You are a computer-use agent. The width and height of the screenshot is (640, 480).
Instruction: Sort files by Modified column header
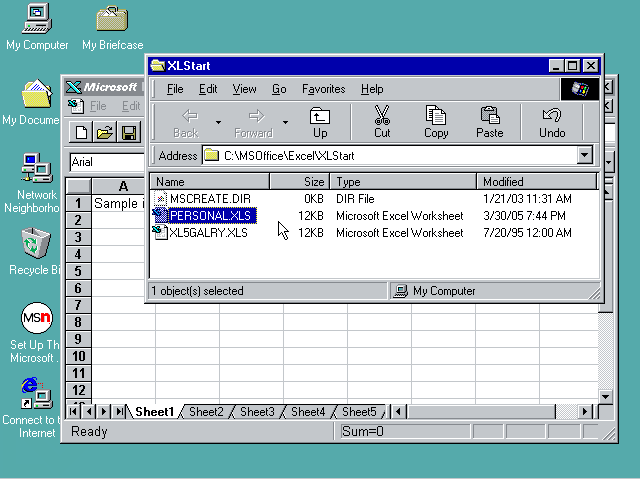click(x=537, y=182)
